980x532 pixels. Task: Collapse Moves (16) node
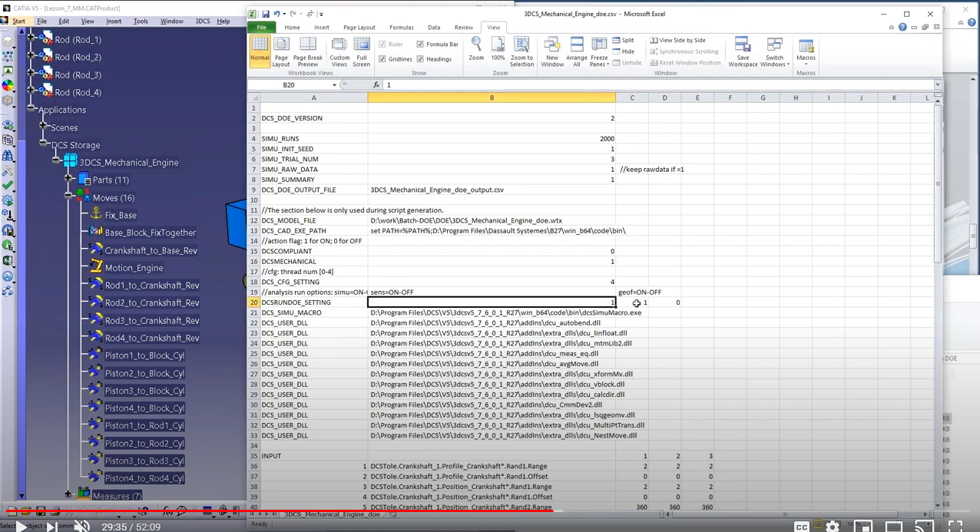pos(68,197)
